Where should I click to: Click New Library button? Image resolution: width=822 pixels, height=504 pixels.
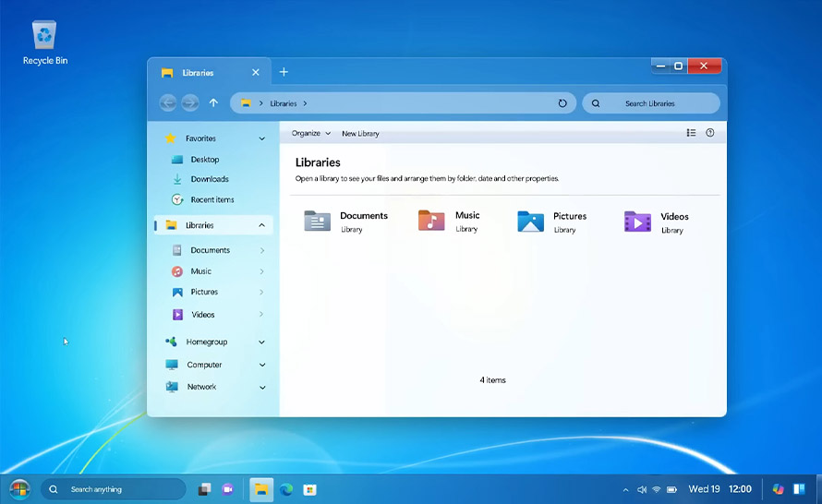[x=360, y=133]
